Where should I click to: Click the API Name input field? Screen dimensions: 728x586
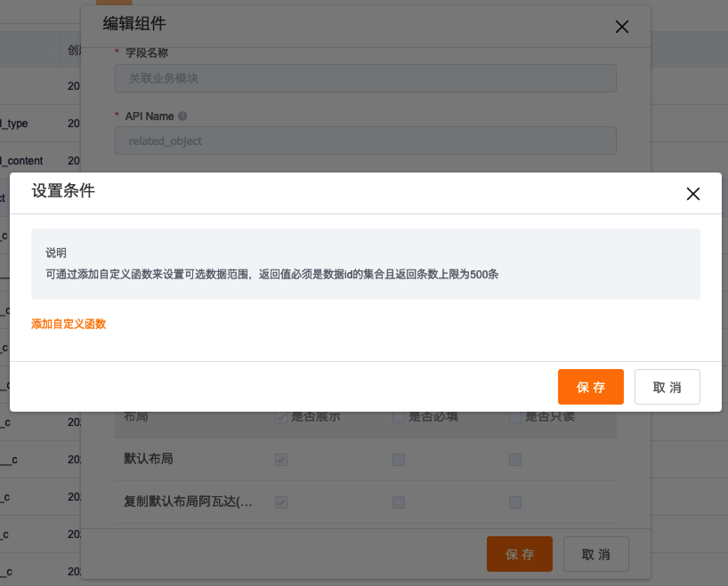[x=365, y=140]
